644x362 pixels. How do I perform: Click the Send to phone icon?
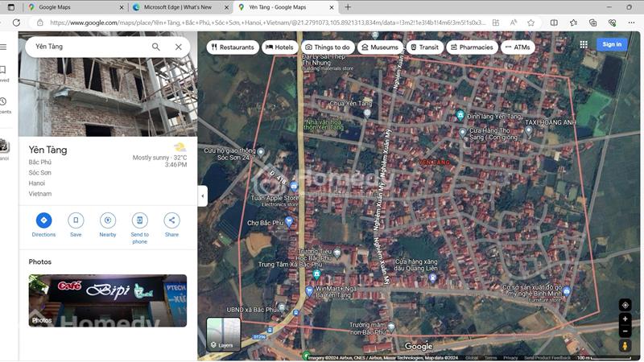pyautogui.click(x=139, y=220)
